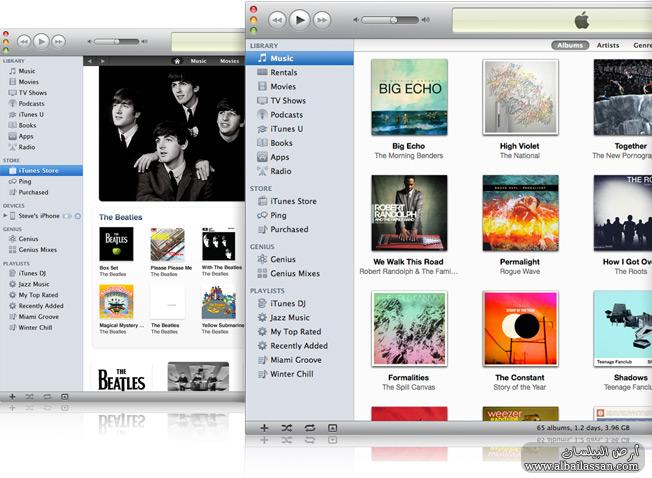Switch to Artists view tab
The height and width of the screenshot is (478, 652).
[608, 45]
